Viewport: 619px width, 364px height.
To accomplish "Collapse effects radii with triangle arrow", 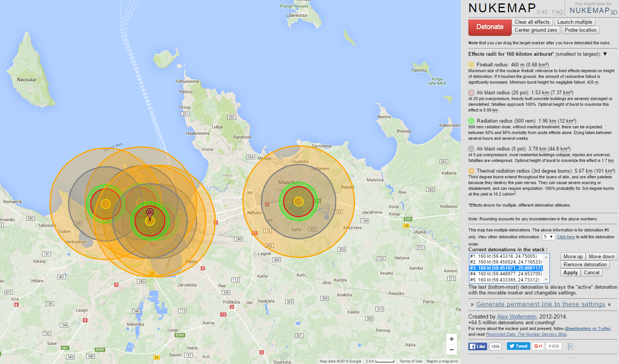I will (605, 54).
